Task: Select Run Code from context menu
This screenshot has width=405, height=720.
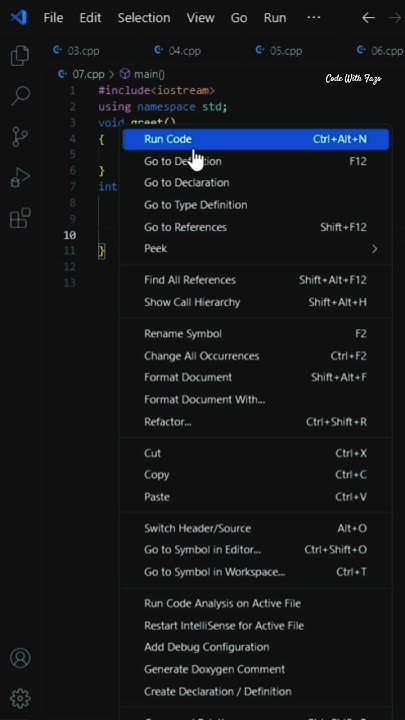Action: click(256, 139)
